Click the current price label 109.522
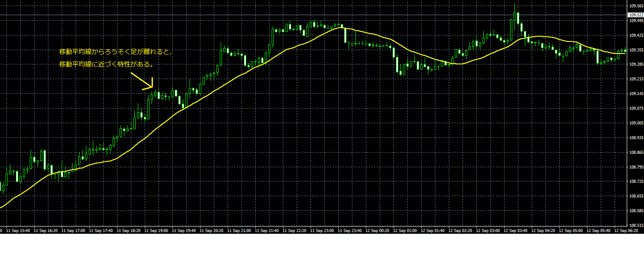Viewport: 644px width, 280px height. click(636, 15)
